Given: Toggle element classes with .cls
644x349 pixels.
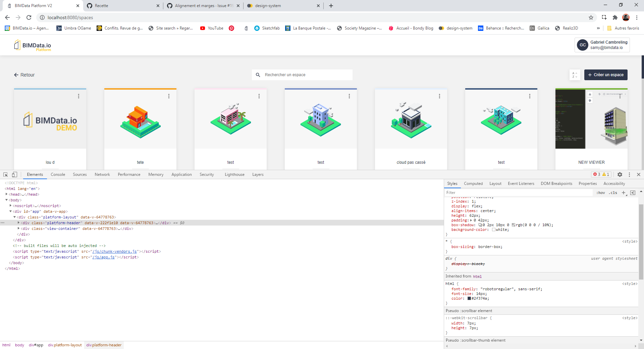Looking at the screenshot, I should click(613, 193).
